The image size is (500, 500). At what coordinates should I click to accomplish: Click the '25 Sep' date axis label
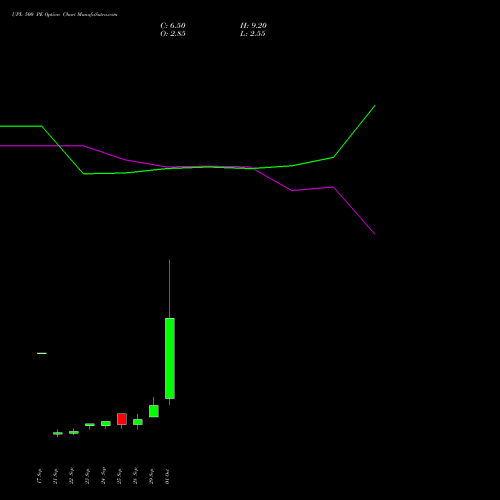119,476
